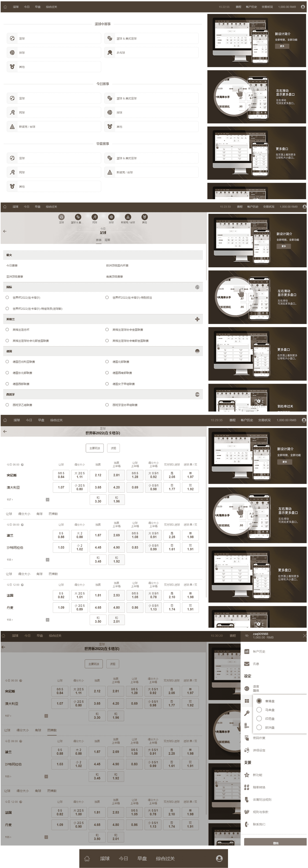Switch to 冠军 tab under 今日 足球

click(107, 240)
